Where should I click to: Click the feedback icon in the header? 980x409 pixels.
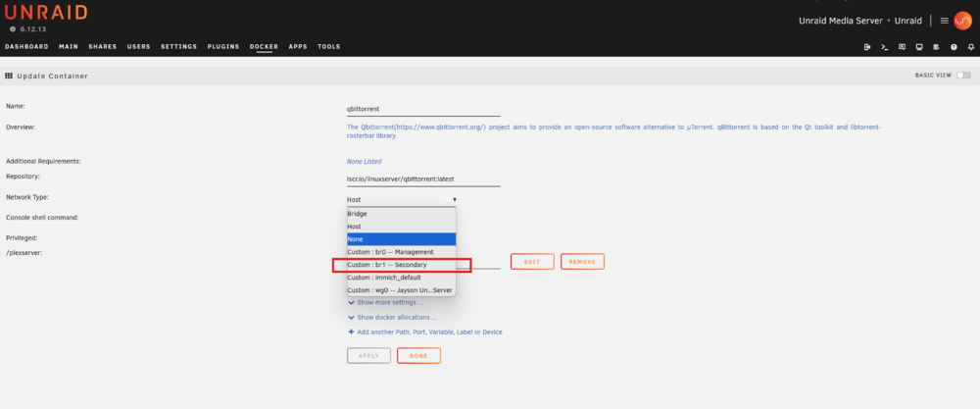902,47
